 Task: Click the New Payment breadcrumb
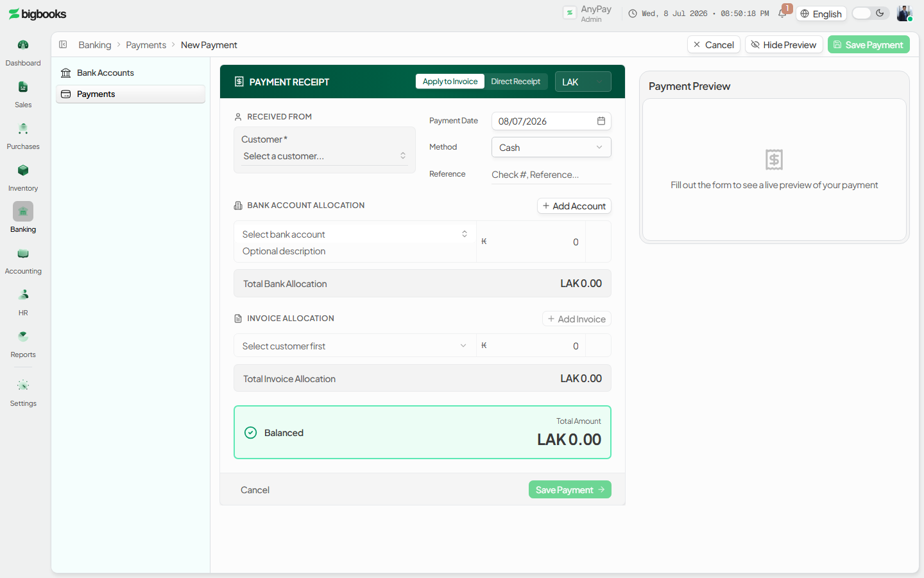[209, 45]
